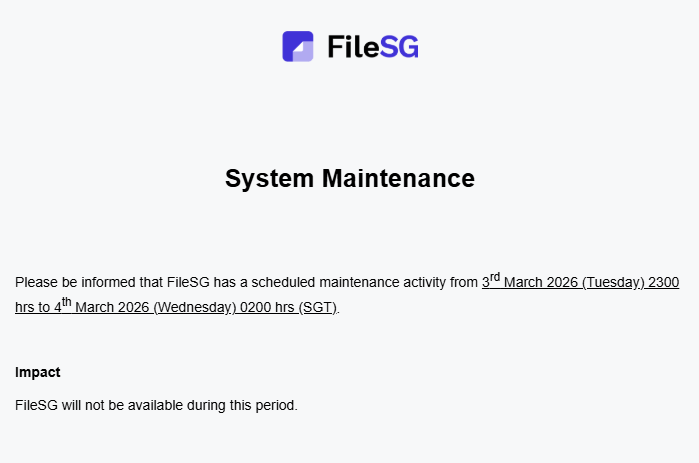Select "FileSG" in the maintenance notice sentence
The width and height of the screenshot is (699, 463).
click(x=188, y=283)
